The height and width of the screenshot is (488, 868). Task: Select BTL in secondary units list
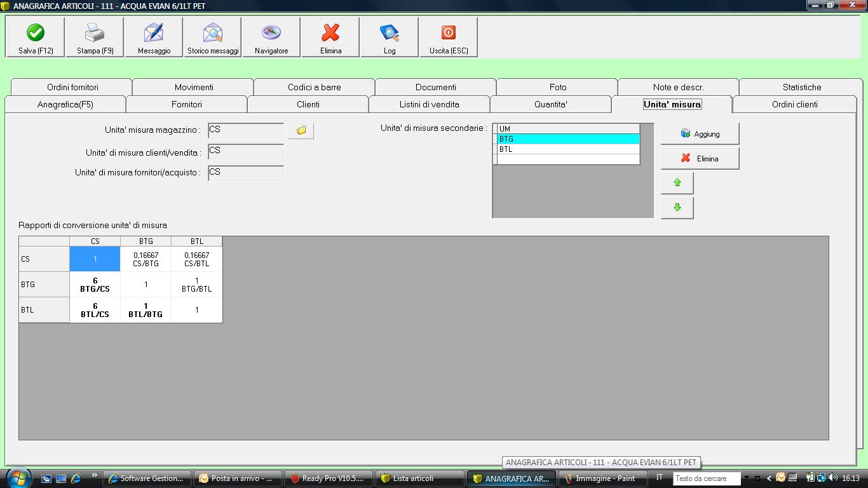coord(568,149)
